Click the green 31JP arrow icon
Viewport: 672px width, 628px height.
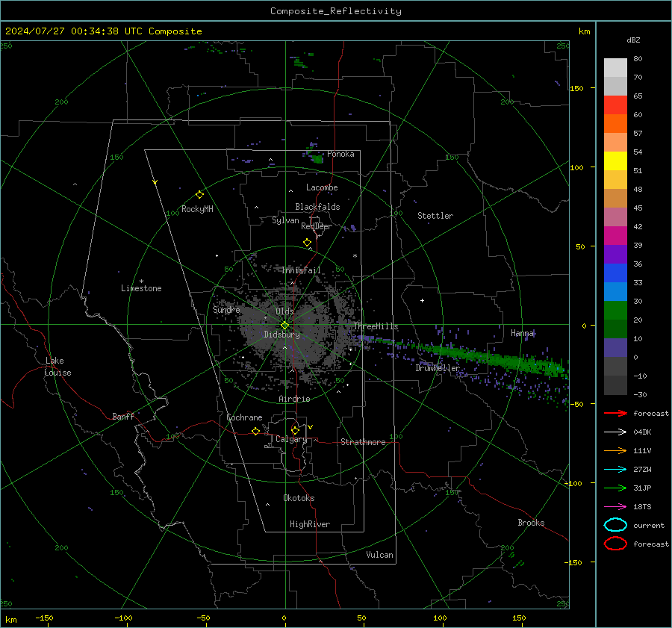(615, 488)
